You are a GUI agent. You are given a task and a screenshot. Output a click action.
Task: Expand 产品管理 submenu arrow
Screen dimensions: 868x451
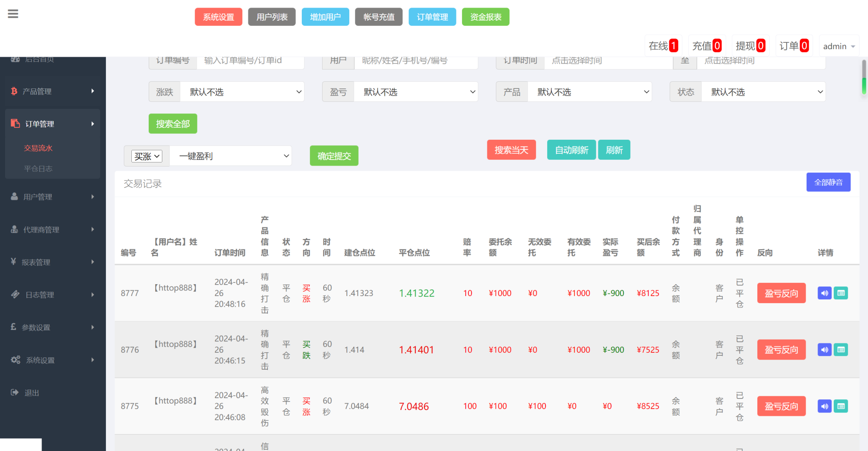(x=92, y=91)
